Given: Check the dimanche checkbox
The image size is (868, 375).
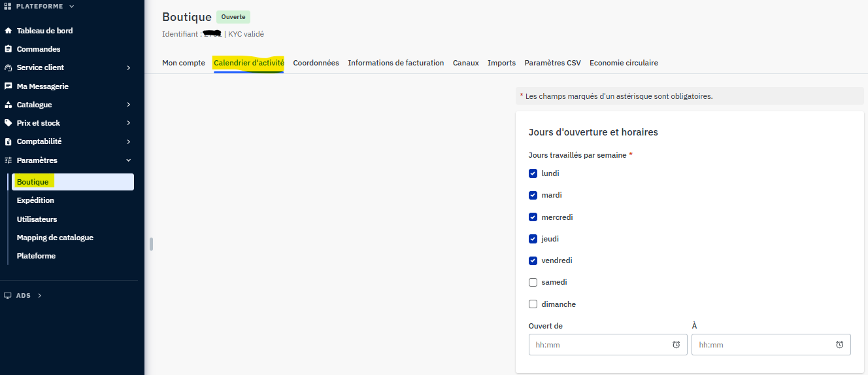Looking at the screenshot, I should (533, 304).
